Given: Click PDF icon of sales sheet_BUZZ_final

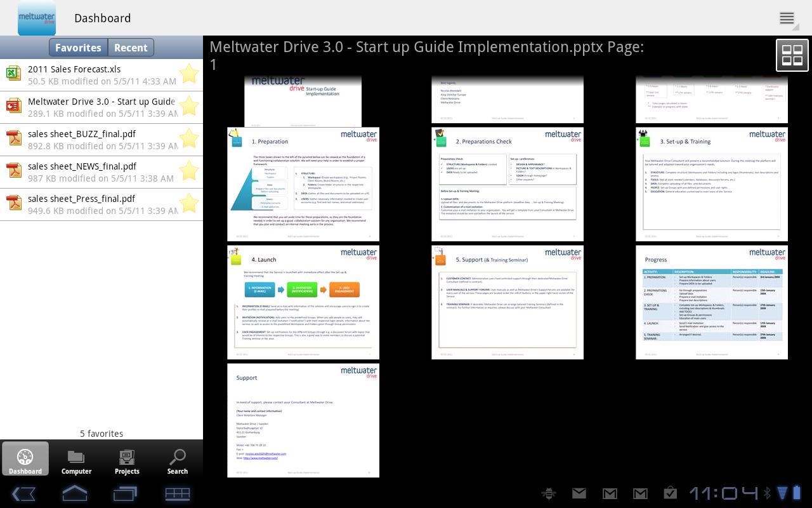Looking at the screenshot, I should (x=13, y=138).
